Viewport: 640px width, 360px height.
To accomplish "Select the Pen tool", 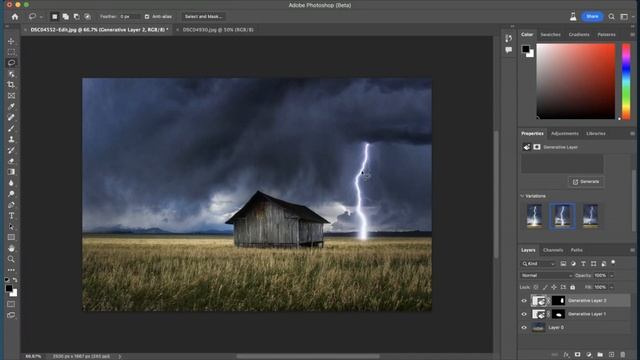I will tap(11, 205).
